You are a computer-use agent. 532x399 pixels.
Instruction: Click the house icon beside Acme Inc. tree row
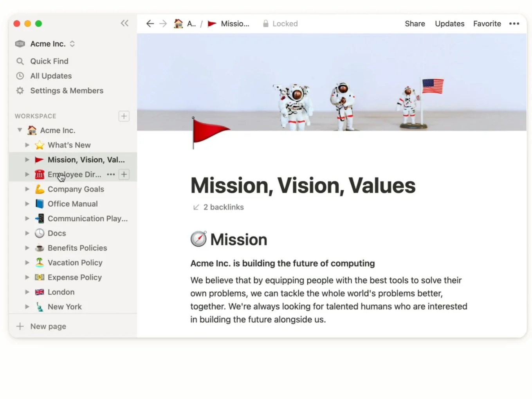(x=32, y=130)
